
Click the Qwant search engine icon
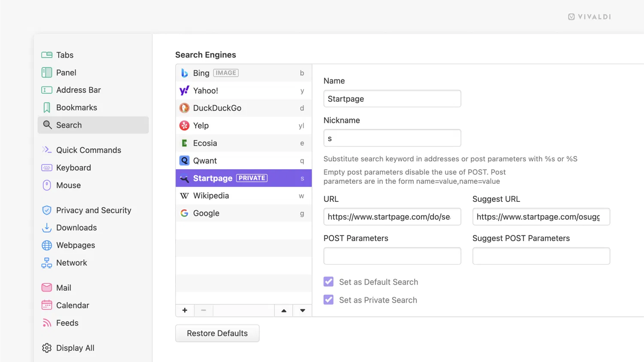point(184,161)
